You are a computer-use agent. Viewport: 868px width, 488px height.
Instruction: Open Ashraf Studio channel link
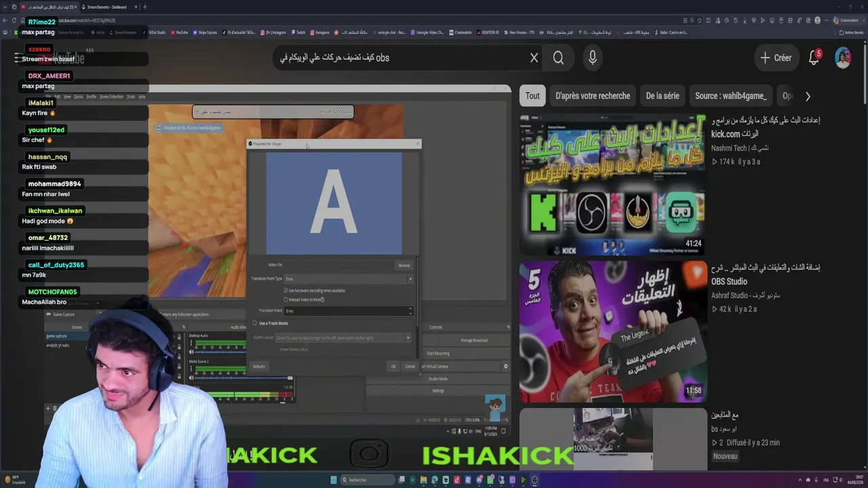[x=747, y=295]
